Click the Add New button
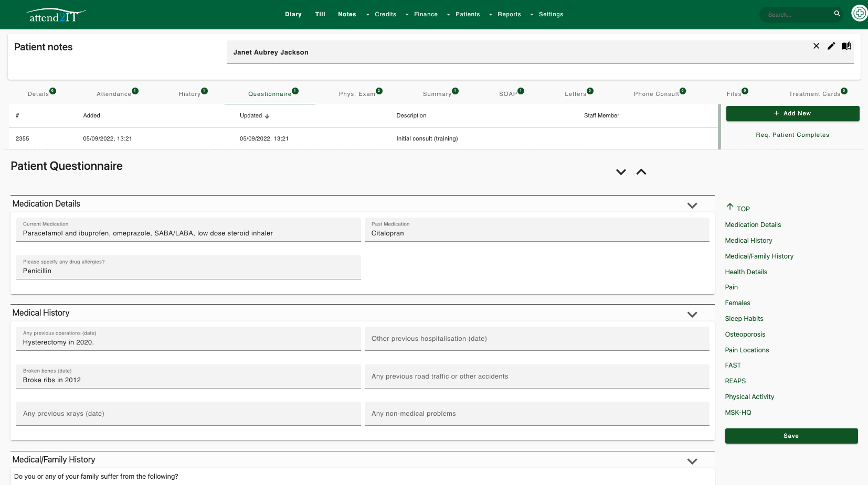This screenshot has width=868, height=485. (792, 113)
